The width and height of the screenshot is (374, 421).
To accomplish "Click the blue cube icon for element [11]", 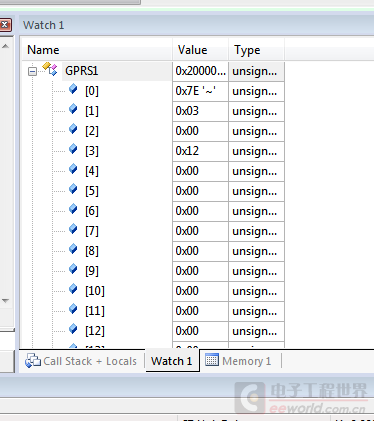I will click(x=73, y=309).
